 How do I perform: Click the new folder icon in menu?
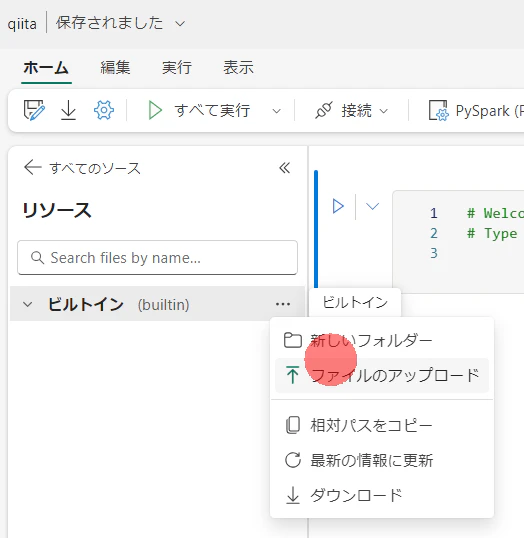click(x=293, y=340)
